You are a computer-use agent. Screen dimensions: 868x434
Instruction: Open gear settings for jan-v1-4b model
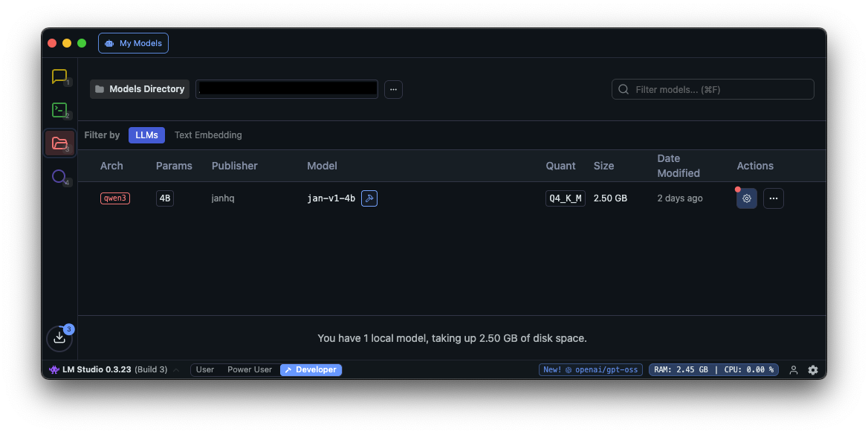click(746, 198)
